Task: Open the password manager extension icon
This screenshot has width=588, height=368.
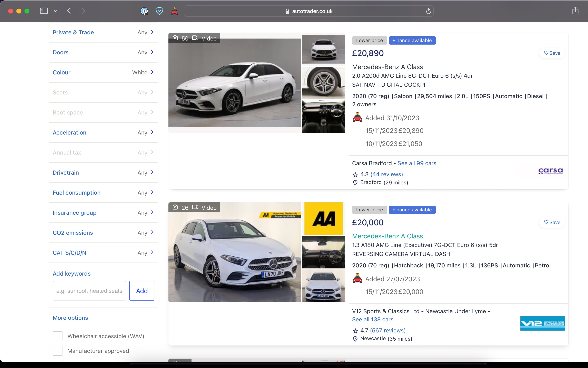Action: [145, 11]
